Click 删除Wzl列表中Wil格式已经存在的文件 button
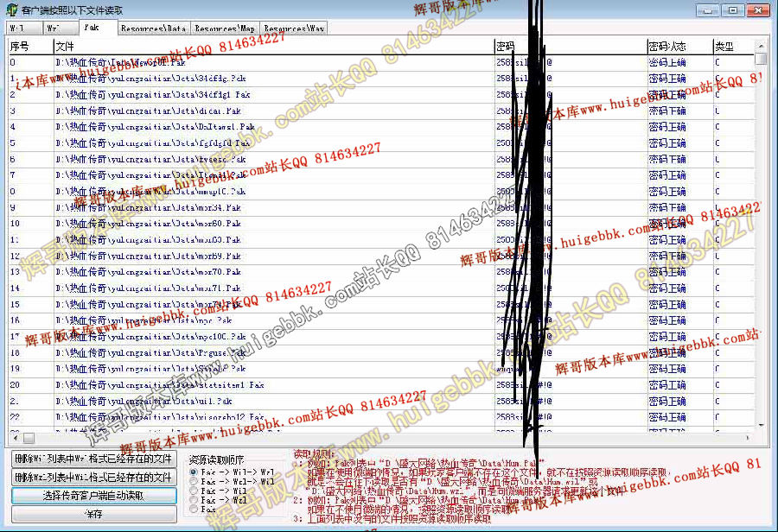The width and height of the screenshot is (778, 532). click(x=93, y=477)
